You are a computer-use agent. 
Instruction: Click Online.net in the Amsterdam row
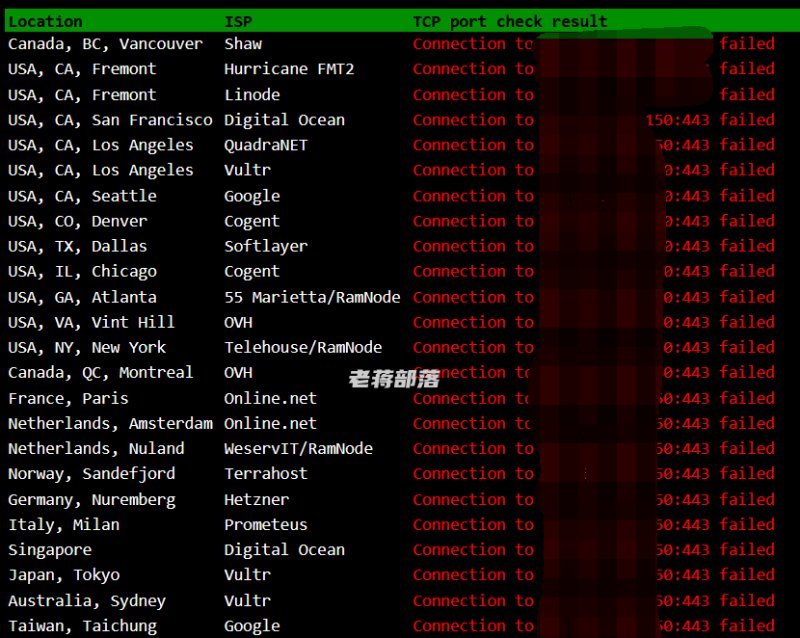pyautogui.click(x=270, y=424)
